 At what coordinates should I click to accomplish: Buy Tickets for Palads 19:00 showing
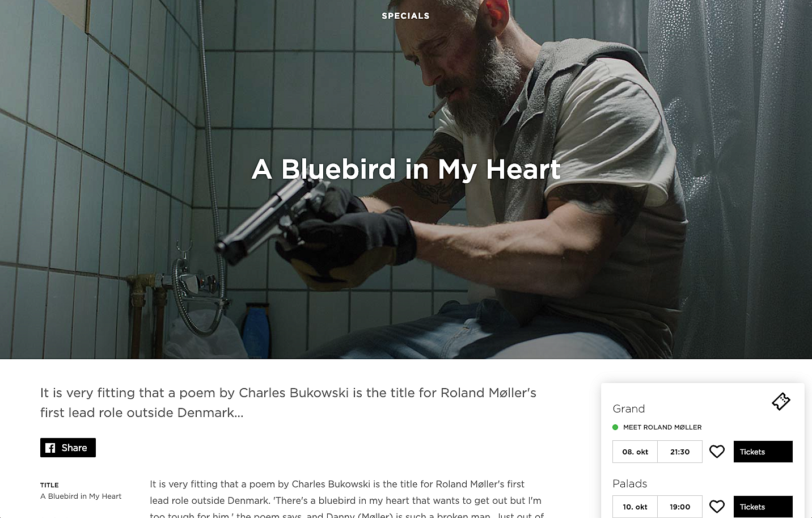pos(763,507)
